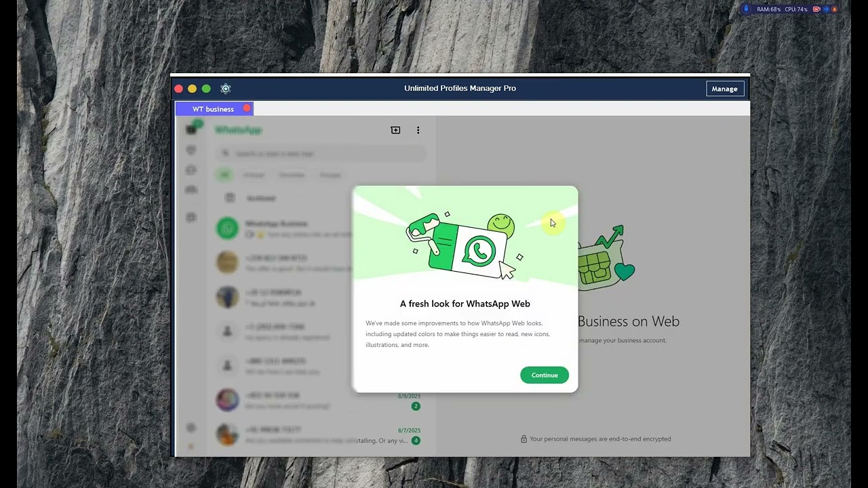This screenshot has width=868, height=488.
Task: Click Continue in the fresh look dialog
Action: [545, 375]
